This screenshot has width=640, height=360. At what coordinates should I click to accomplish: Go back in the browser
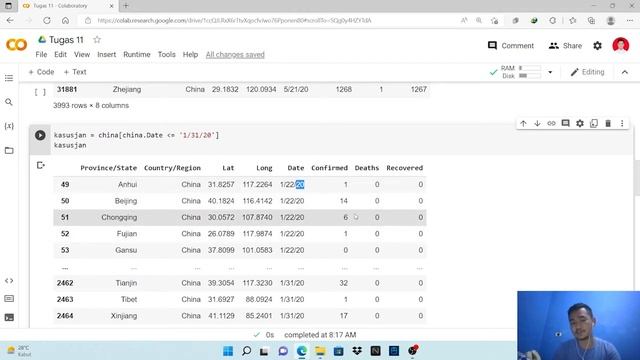coord(10,20)
